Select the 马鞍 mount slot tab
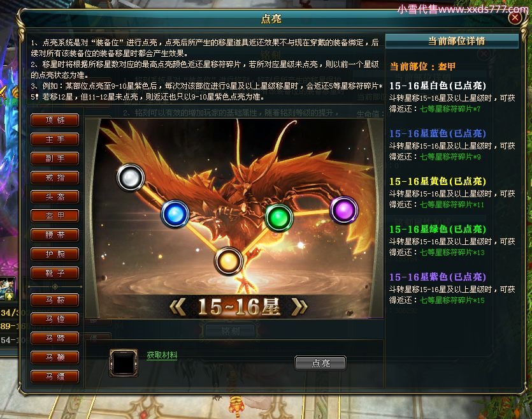The width and height of the screenshot is (532, 419). click(55, 300)
